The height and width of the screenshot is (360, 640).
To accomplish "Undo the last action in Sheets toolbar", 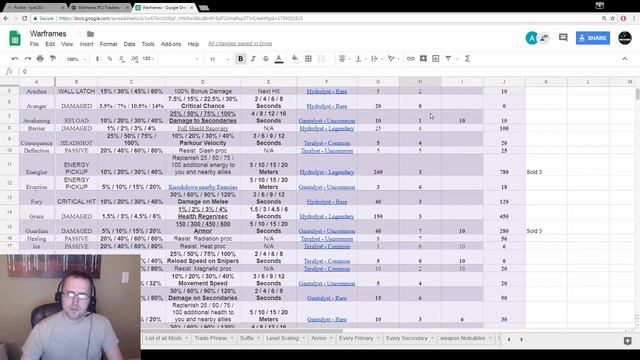I will (x=15, y=59).
